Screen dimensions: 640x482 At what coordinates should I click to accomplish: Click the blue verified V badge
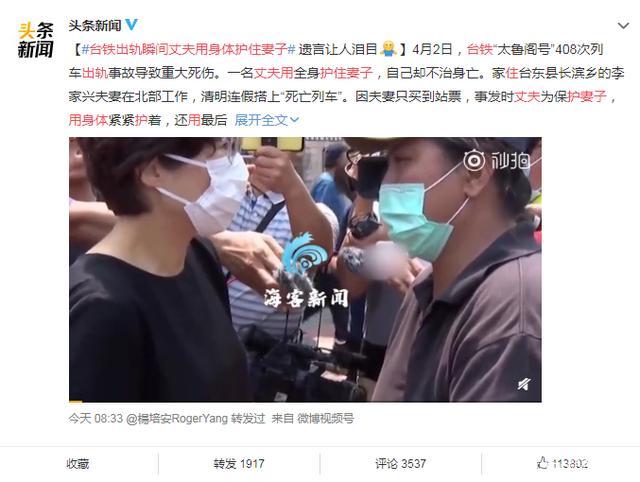click(131, 25)
